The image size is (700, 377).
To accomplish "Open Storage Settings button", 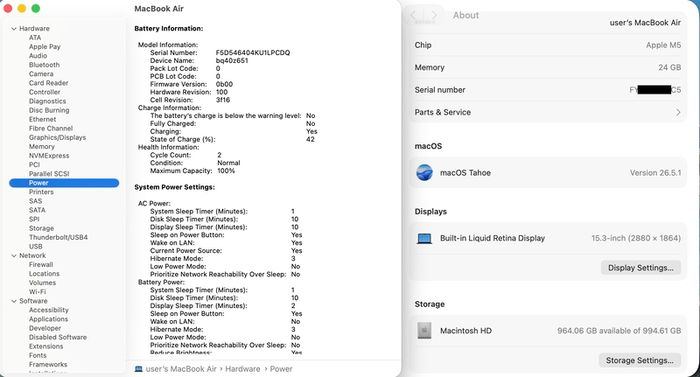I will 639,360.
